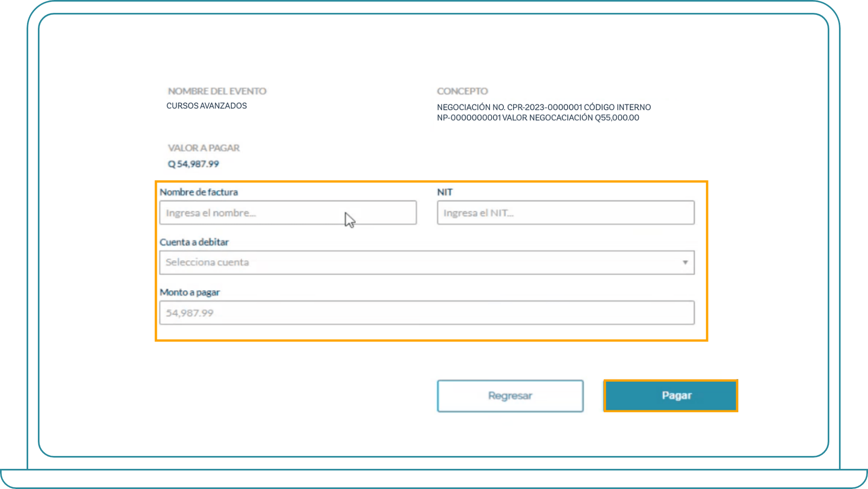Image resolution: width=868 pixels, height=489 pixels.
Task: Click the Nombre de factura input field
Action: [x=287, y=213]
